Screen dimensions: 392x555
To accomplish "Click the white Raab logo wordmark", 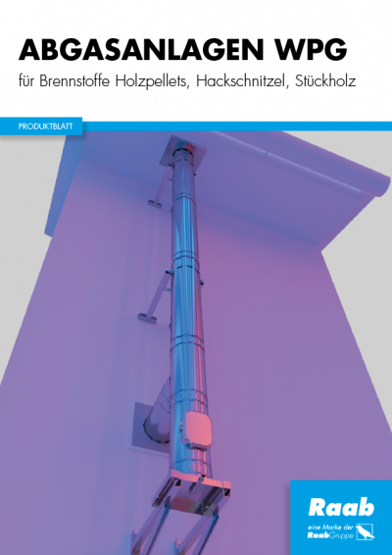I will (x=341, y=507).
